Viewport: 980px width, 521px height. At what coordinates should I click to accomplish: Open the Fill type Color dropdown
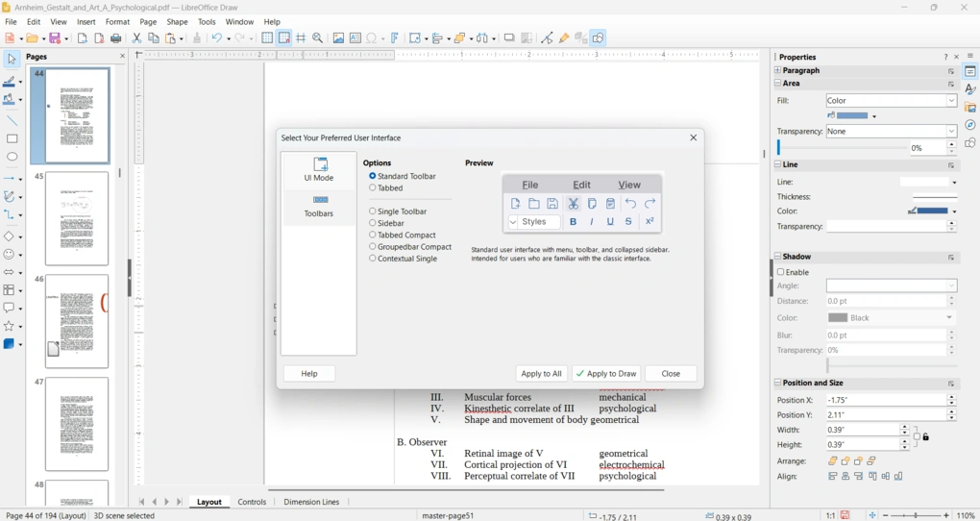(892, 101)
